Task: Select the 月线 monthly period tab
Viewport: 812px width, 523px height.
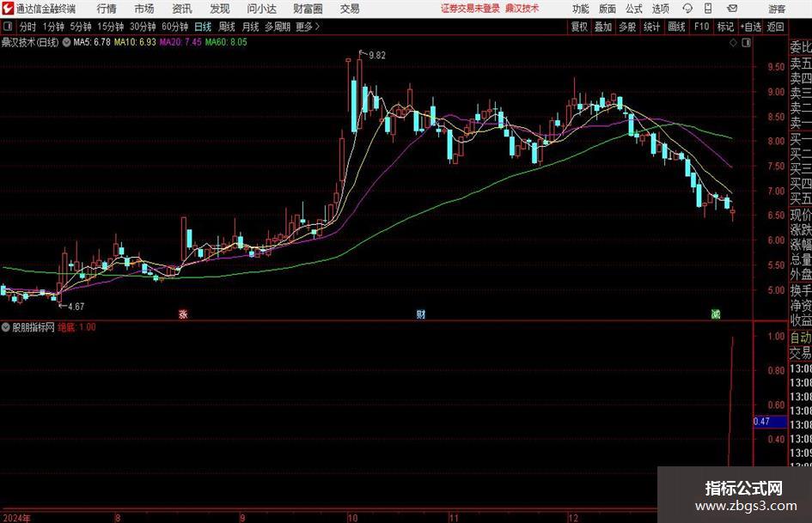Action: pyautogui.click(x=250, y=27)
